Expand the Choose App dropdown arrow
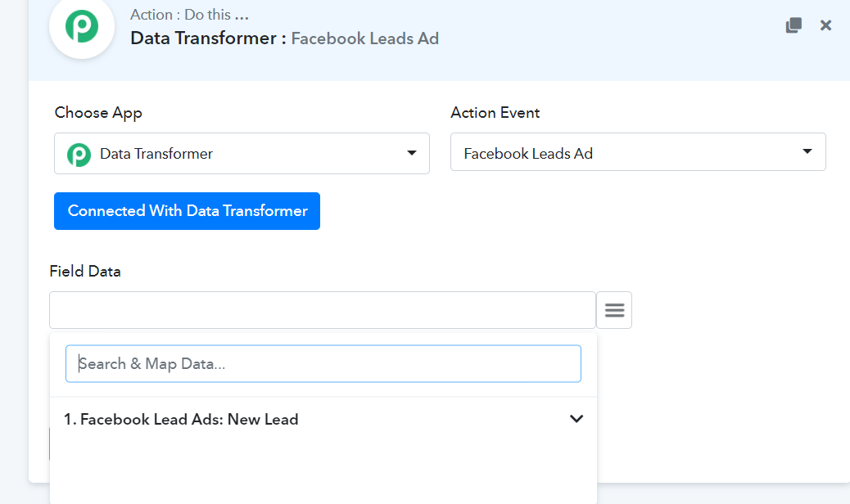The width and height of the screenshot is (850, 504). [x=412, y=153]
